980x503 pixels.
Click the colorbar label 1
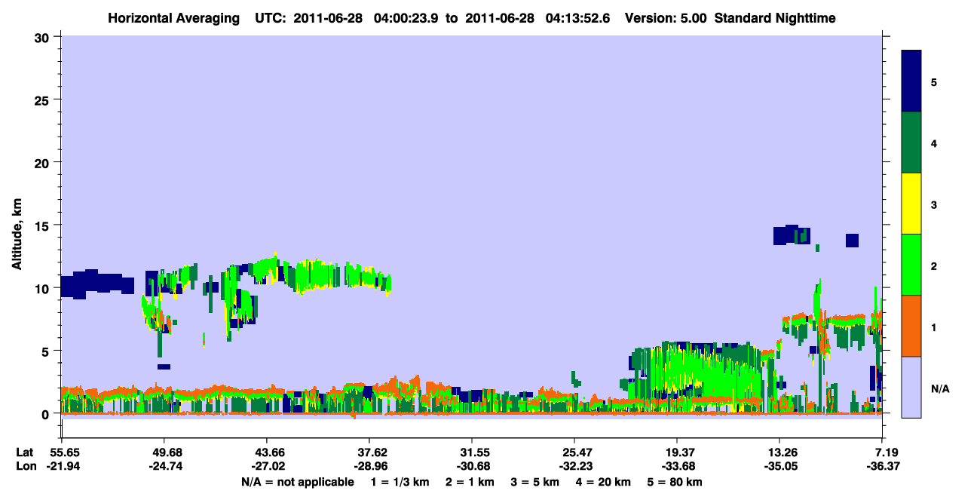click(934, 327)
